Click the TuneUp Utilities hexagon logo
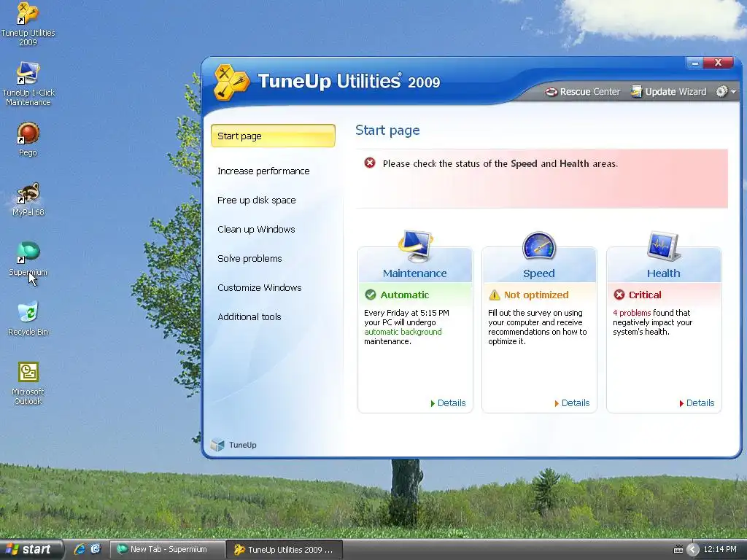This screenshot has width=747, height=560. (231, 82)
